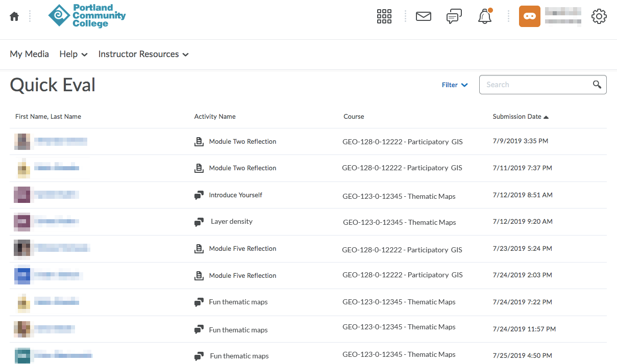Open Module Two Reflection submitted 7/9/2019
This screenshot has height=364, width=617.
point(242,142)
